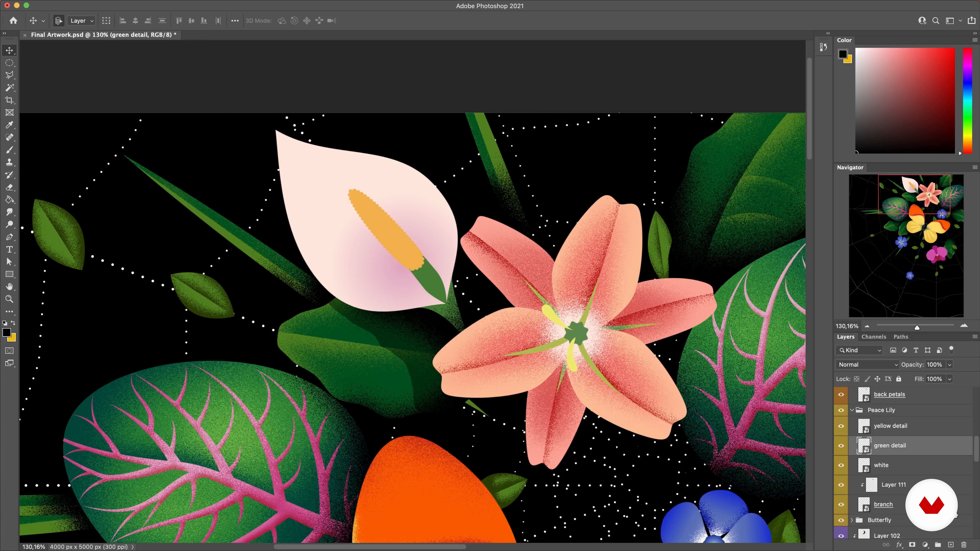The image size is (980, 551).
Task: Hide the green detail layer
Action: coord(841,445)
